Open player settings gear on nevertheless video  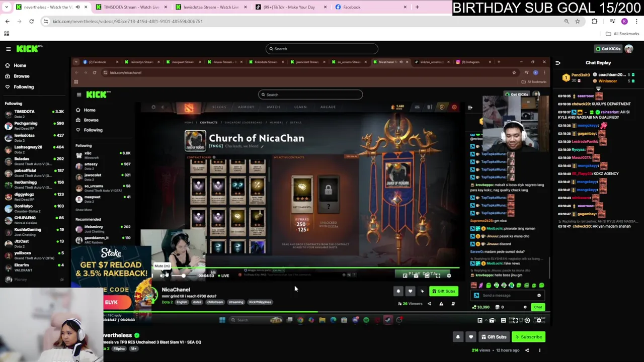539,320
